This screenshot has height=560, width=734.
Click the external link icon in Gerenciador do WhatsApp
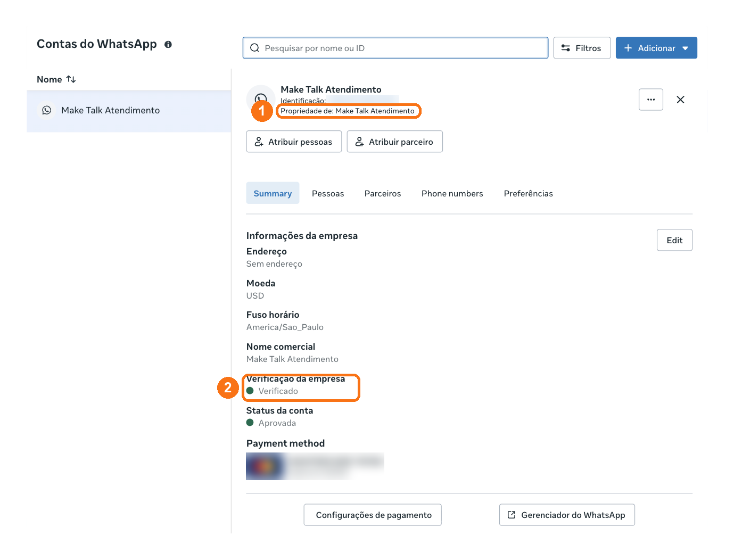512,515
